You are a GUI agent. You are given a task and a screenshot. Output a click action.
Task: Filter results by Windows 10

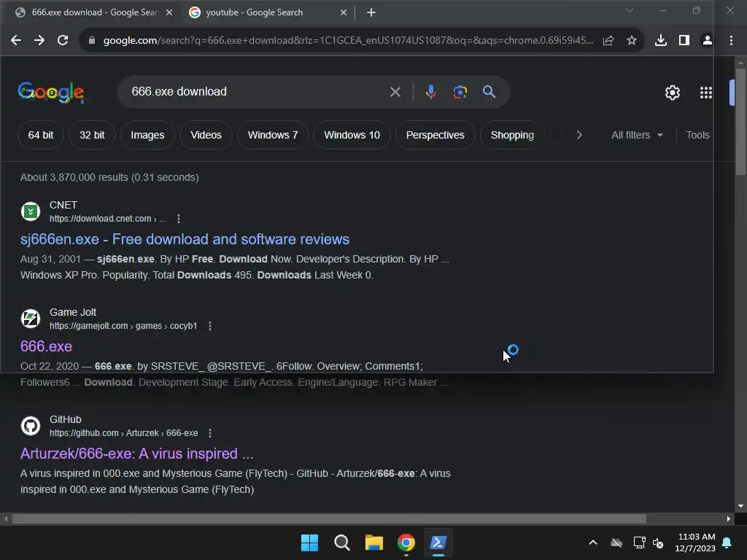pyautogui.click(x=352, y=135)
